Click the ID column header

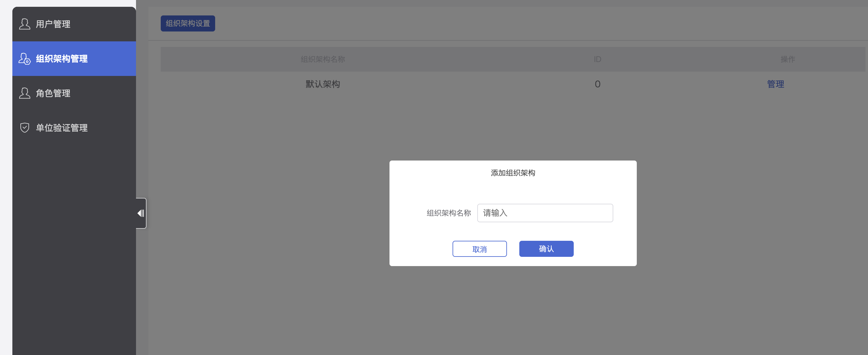[597, 59]
